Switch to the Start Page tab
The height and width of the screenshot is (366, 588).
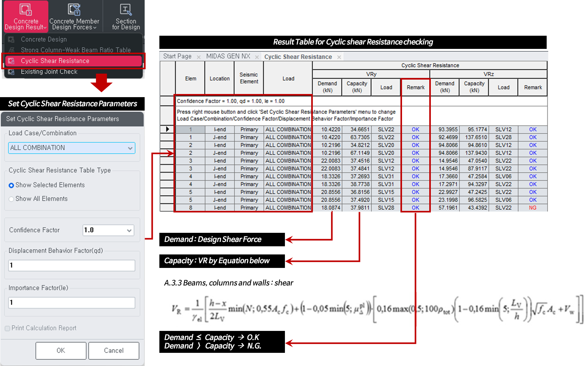tap(177, 56)
